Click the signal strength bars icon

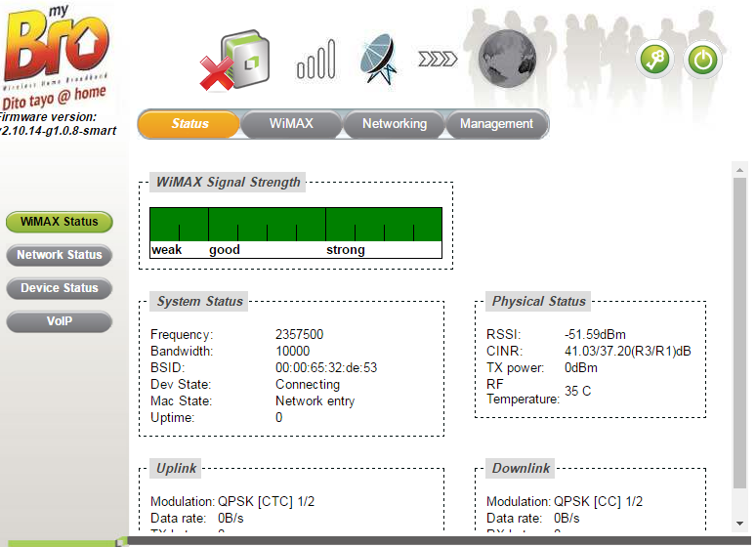(x=316, y=59)
